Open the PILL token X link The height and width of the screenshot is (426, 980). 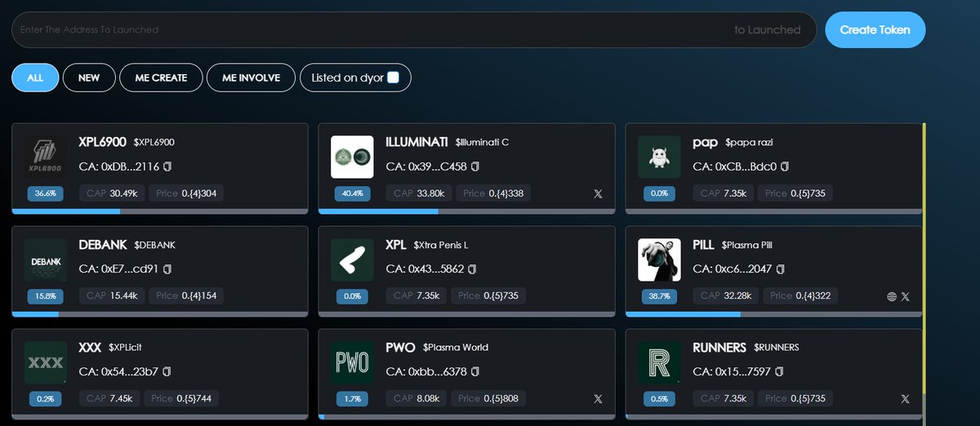click(x=905, y=297)
